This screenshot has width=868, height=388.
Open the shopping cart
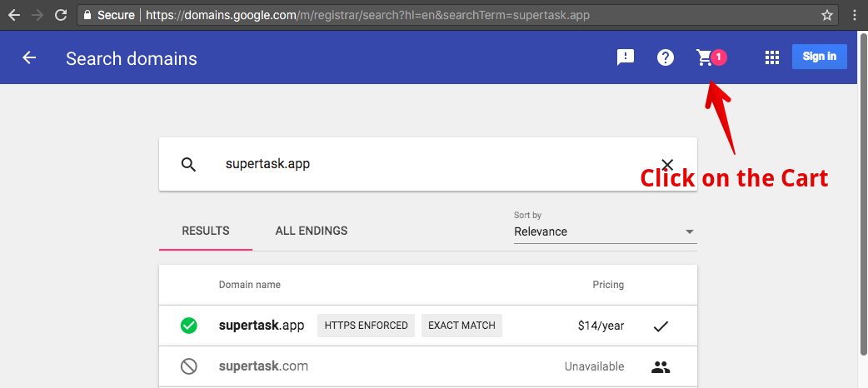point(705,57)
